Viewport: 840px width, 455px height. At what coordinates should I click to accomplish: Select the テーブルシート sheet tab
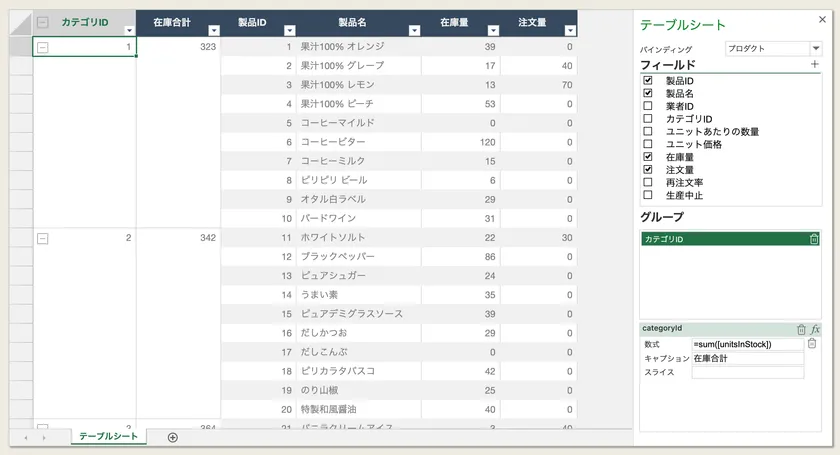[x=108, y=436]
